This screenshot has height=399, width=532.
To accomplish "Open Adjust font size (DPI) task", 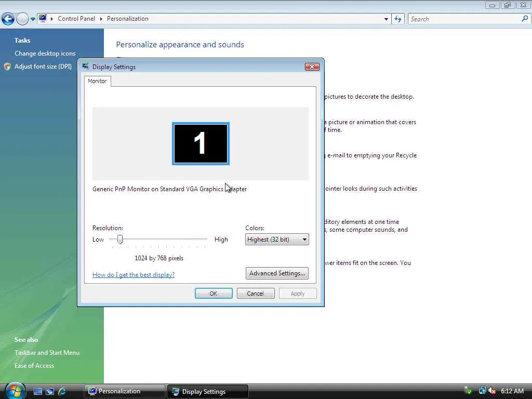I will 43,66.
